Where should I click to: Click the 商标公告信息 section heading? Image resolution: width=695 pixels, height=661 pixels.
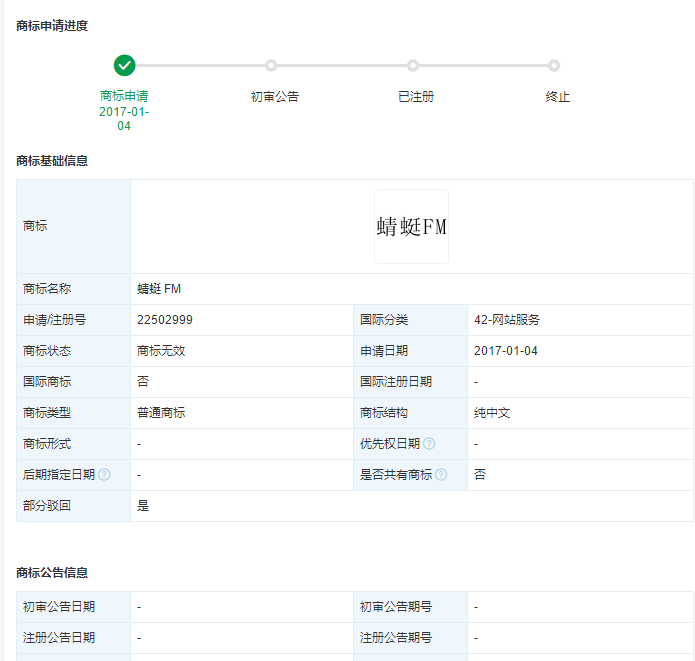point(52,573)
